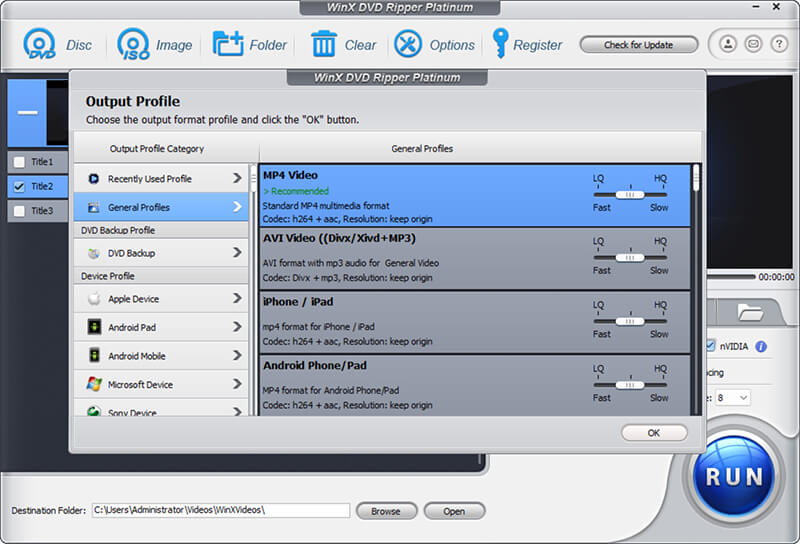Select the iPhone / iPad profile
800x544 pixels.
pyautogui.click(x=475, y=323)
